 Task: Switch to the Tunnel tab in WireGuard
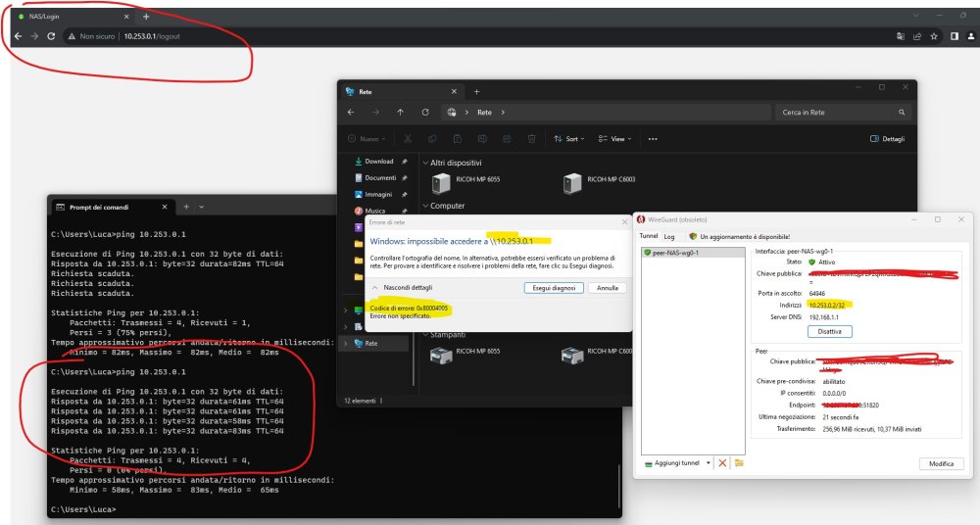(x=648, y=236)
